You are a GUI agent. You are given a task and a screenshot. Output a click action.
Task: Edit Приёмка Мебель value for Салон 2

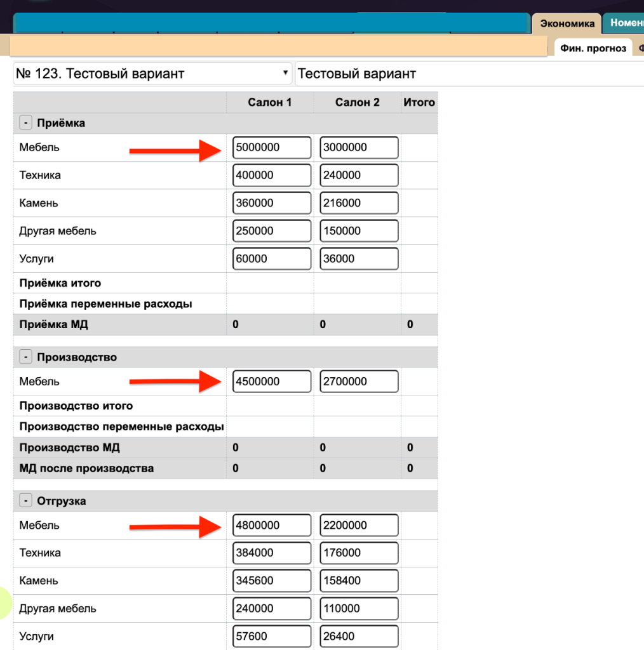point(359,147)
